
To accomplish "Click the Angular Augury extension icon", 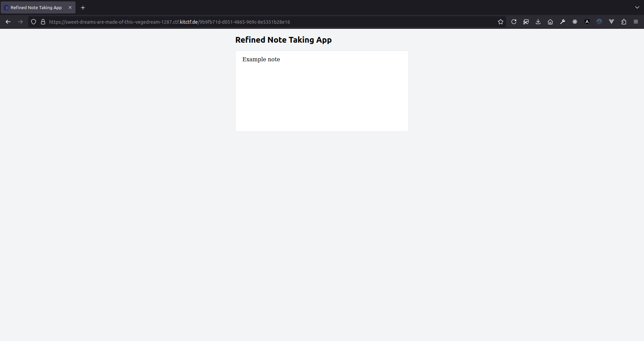I will click(587, 21).
